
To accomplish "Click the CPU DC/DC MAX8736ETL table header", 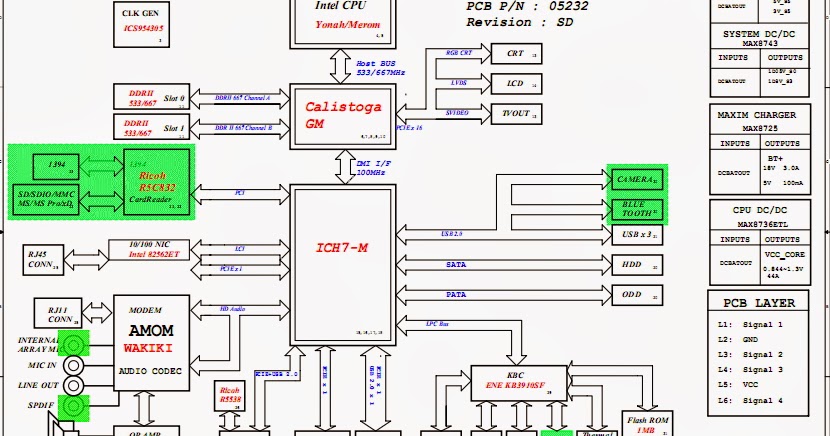I will click(x=760, y=216).
